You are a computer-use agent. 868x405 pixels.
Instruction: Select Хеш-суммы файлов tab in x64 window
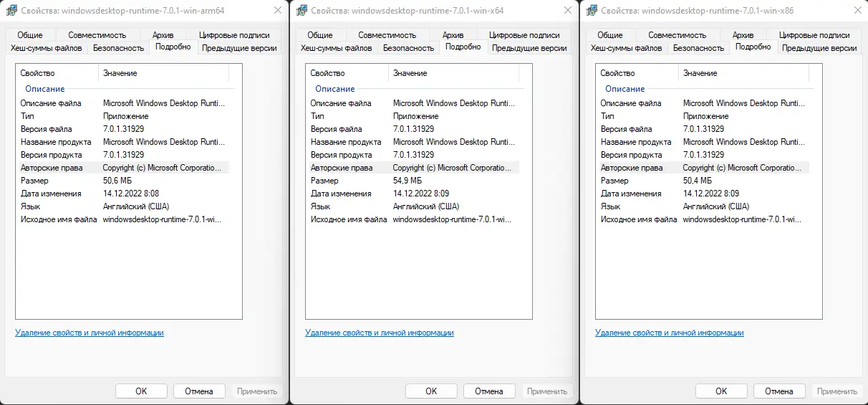coord(337,48)
